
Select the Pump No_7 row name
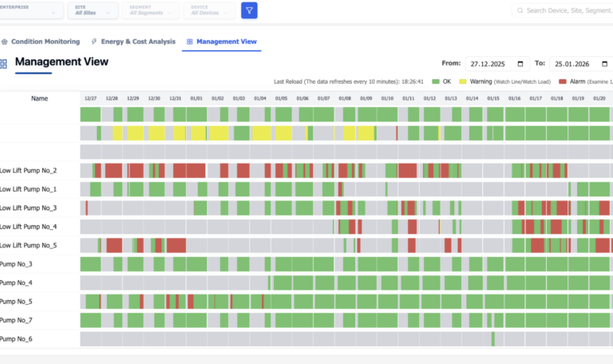point(16,320)
